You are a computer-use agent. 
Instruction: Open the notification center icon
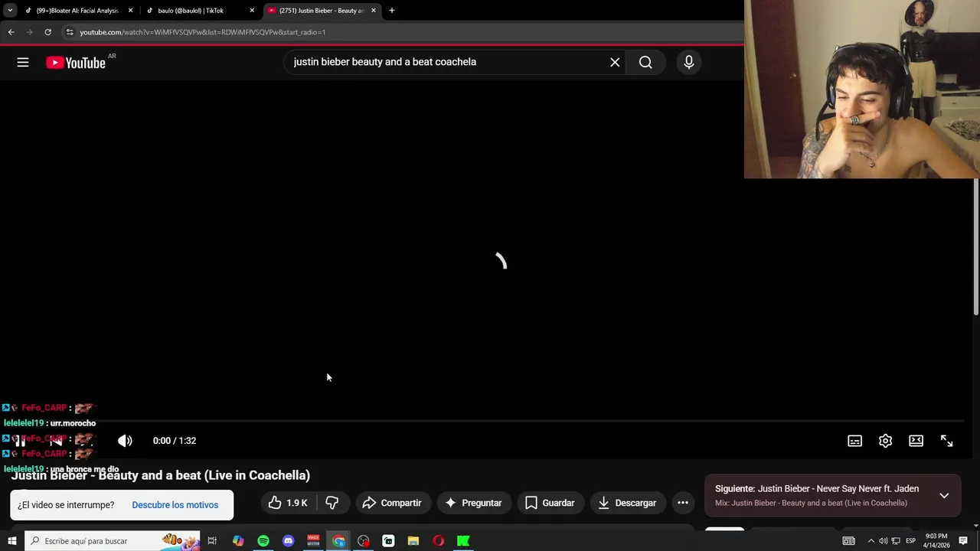coord(963,541)
